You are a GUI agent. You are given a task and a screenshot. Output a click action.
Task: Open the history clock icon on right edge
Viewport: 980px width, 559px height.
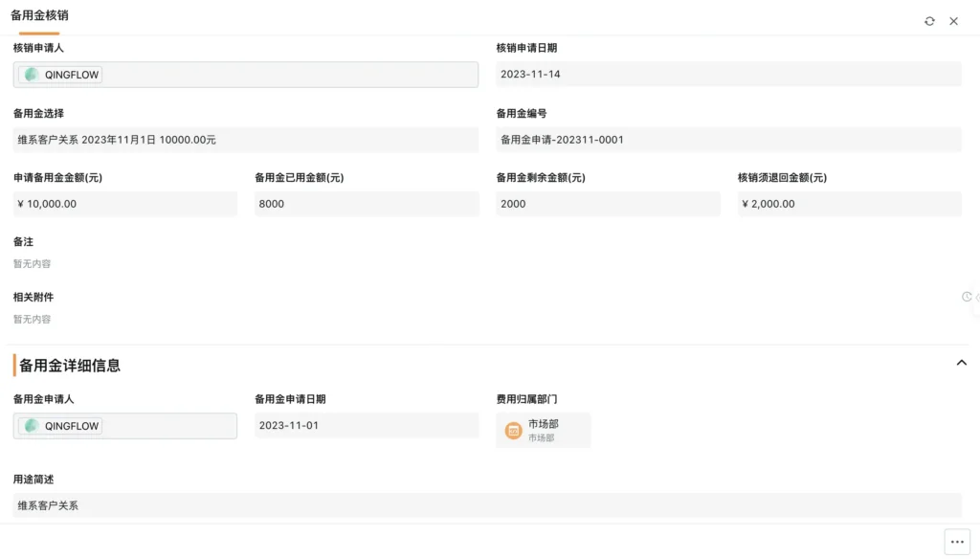(x=967, y=297)
